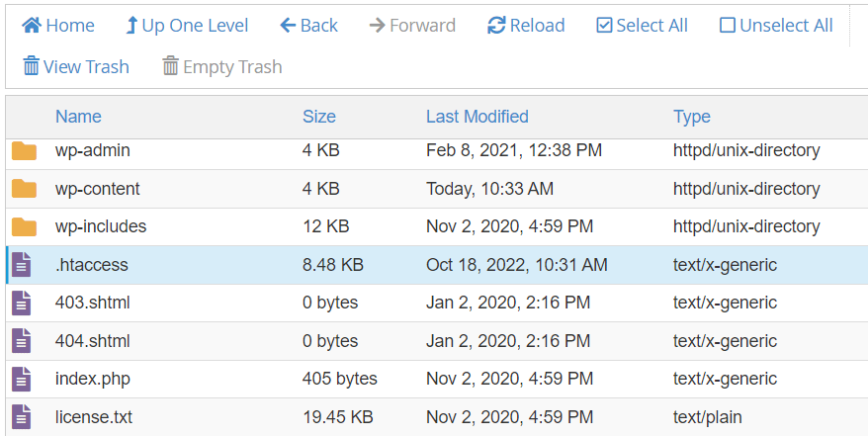The width and height of the screenshot is (868, 436).
Task: Click the 403.shtml file icon
Action: [22, 304]
